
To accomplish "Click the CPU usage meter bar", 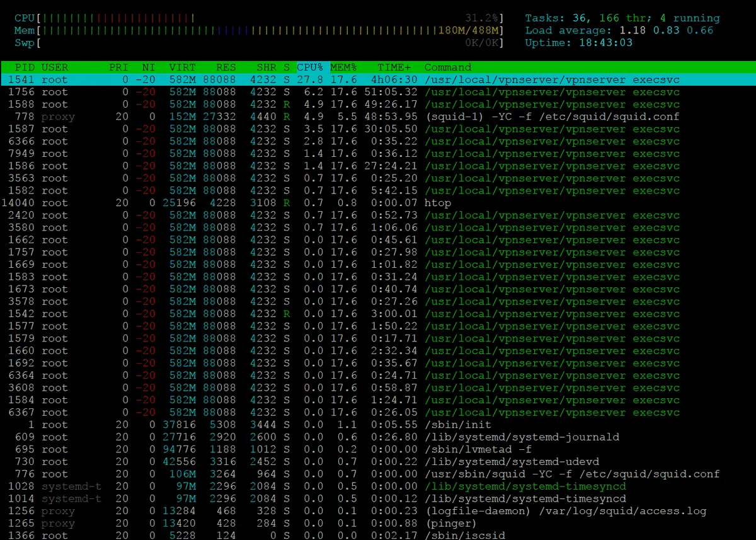I will pyautogui.click(x=260, y=18).
